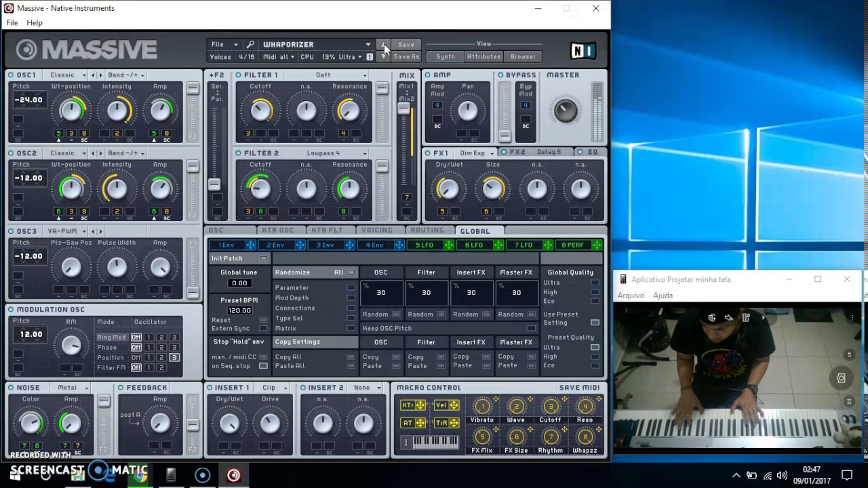Open the Help menu
Viewport: 868px width, 488px height.
[x=35, y=23]
